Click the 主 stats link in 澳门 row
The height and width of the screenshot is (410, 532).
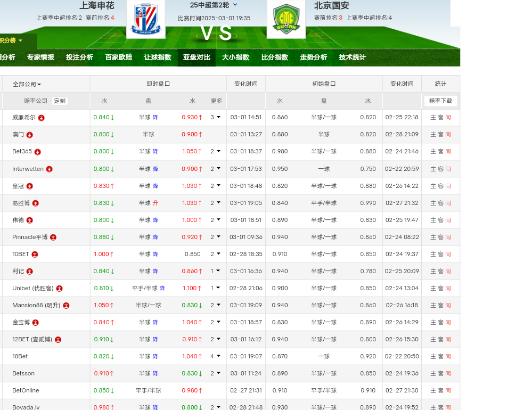click(433, 134)
